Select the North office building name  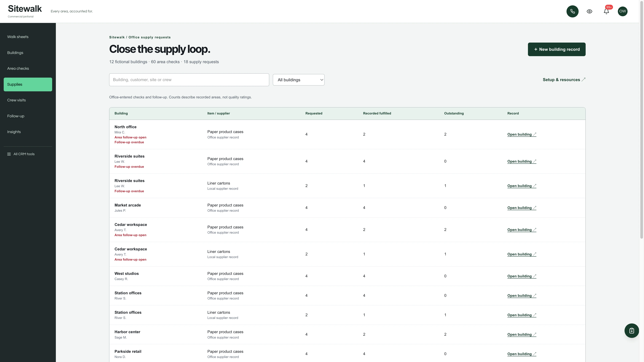point(125,127)
